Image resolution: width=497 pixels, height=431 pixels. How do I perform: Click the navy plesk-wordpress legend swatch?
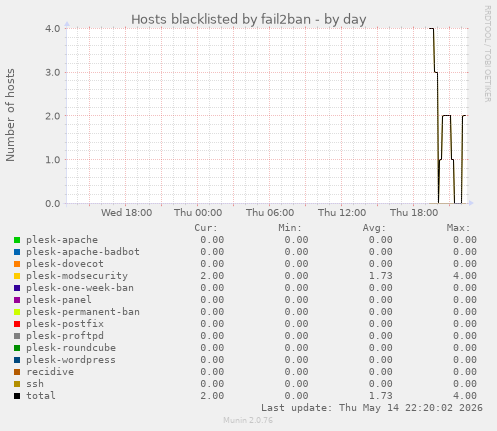pos(17,360)
